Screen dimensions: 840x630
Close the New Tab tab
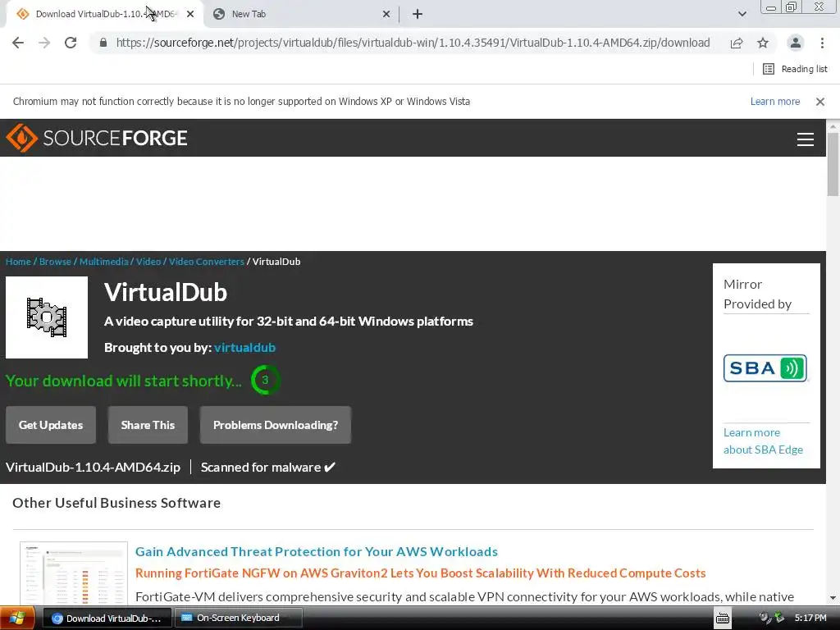pyautogui.click(x=386, y=15)
